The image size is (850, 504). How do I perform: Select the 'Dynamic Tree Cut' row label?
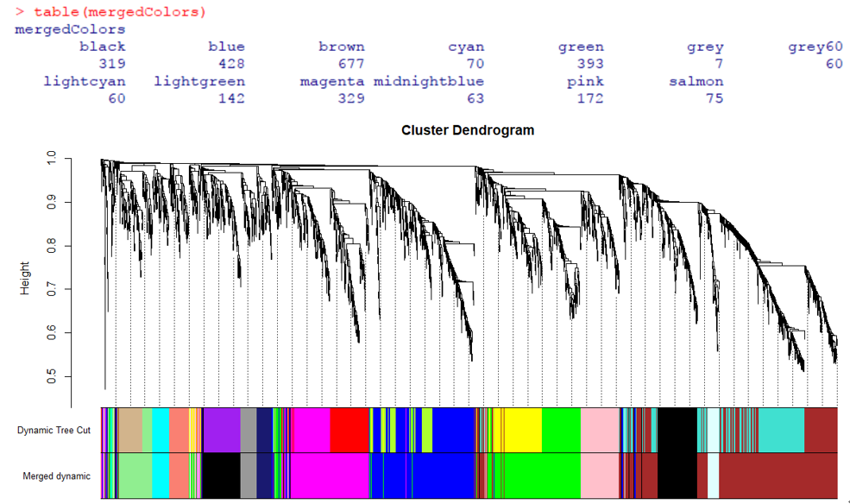click(x=54, y=430)
